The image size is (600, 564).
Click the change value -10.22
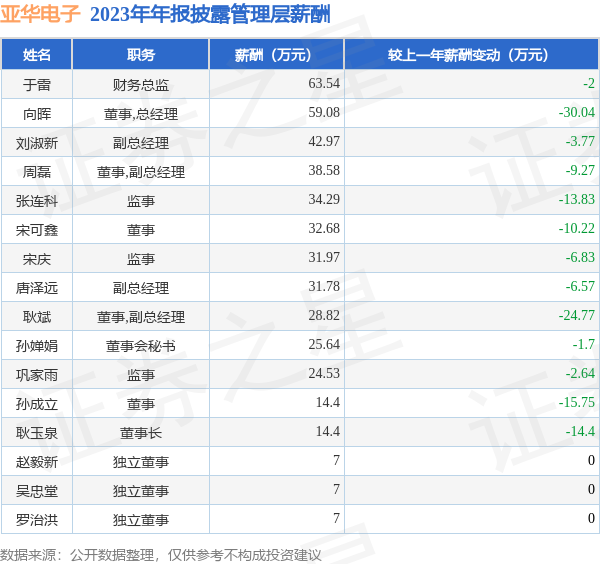coord(577,228)
